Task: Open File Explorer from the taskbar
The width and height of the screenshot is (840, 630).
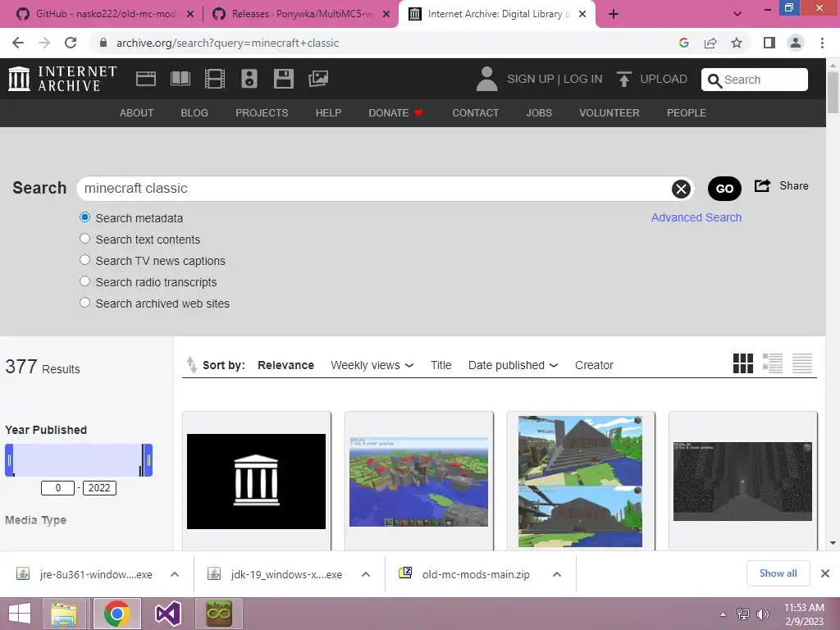Action: 64,614
